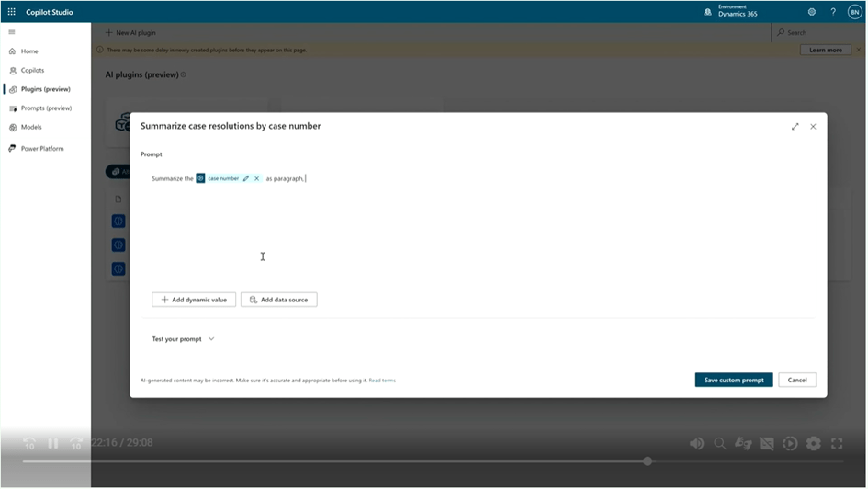Mute the video volume speaker icon
The width and height of the screenshot is (868, 489).
[x=696, y=444]
